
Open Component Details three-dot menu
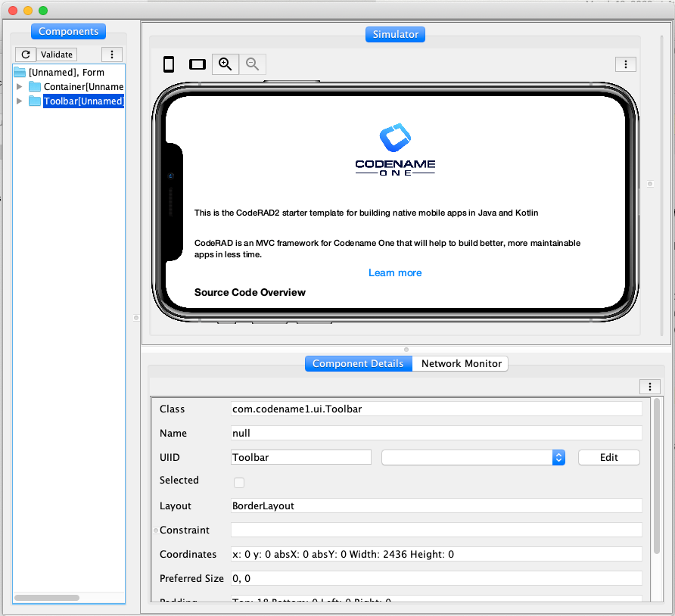[649, 387]
